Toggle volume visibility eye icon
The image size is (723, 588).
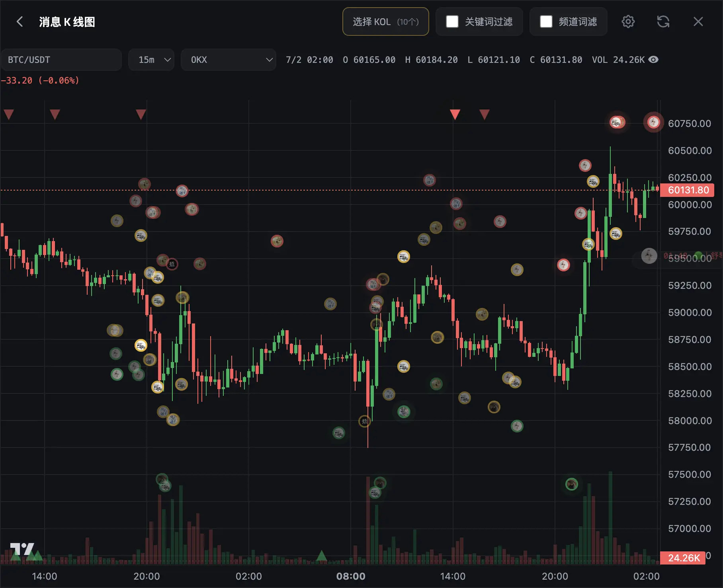(x=653, y=60)
